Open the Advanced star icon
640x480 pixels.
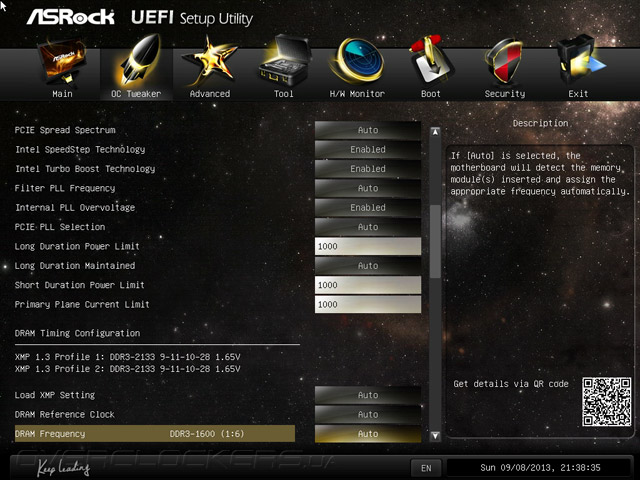[210, 61]
